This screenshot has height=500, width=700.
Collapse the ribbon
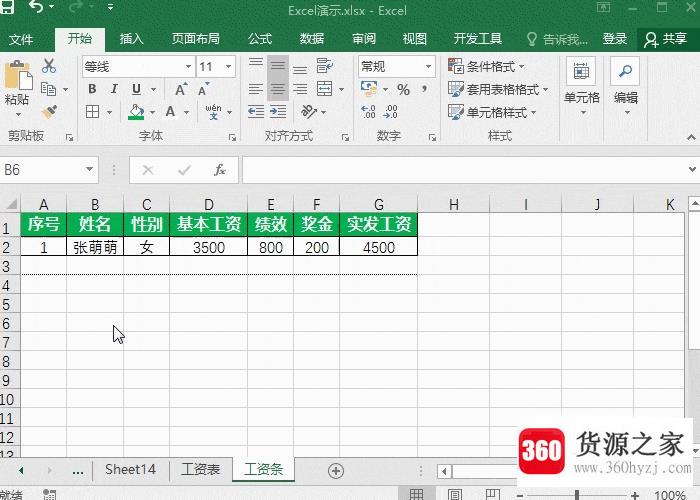tap(692, 137)
